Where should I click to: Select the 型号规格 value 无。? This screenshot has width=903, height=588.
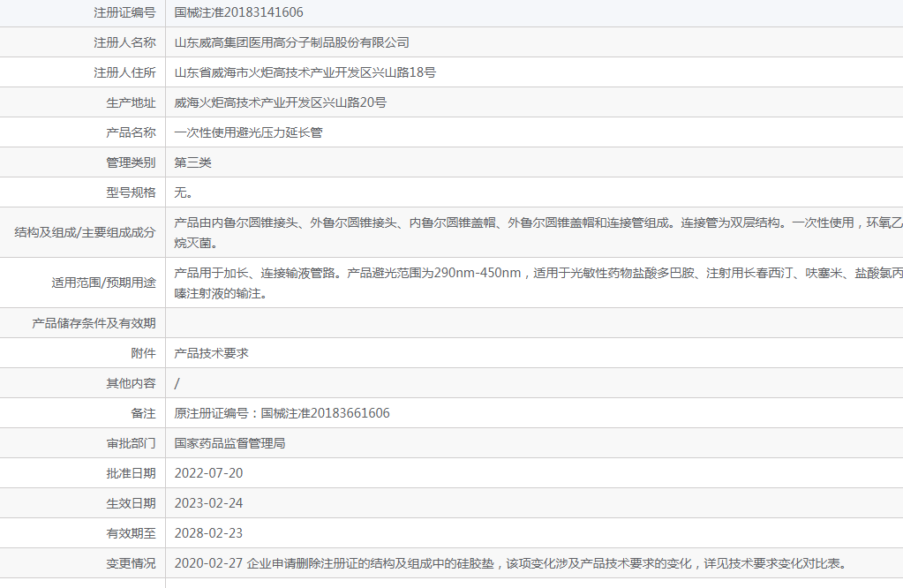click(183, 192)
